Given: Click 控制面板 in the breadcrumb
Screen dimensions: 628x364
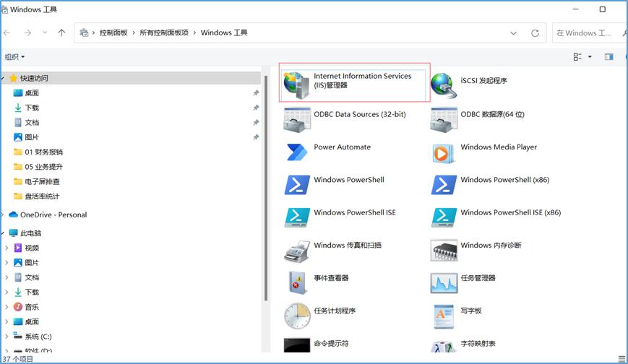Looking at the screenshot, I should [x=113, y=32].
